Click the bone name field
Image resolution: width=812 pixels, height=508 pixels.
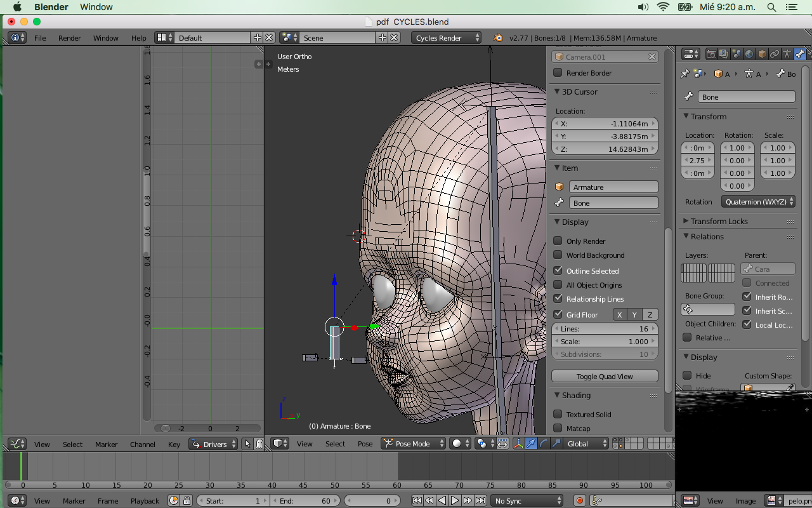pyautogui.click(x=746, y=97)
